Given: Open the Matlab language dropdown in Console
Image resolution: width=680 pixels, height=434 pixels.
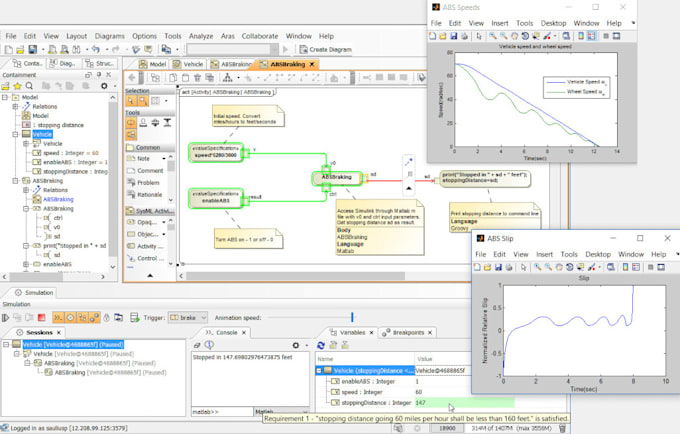Looking at the screenshot, I should coord(281,411).
